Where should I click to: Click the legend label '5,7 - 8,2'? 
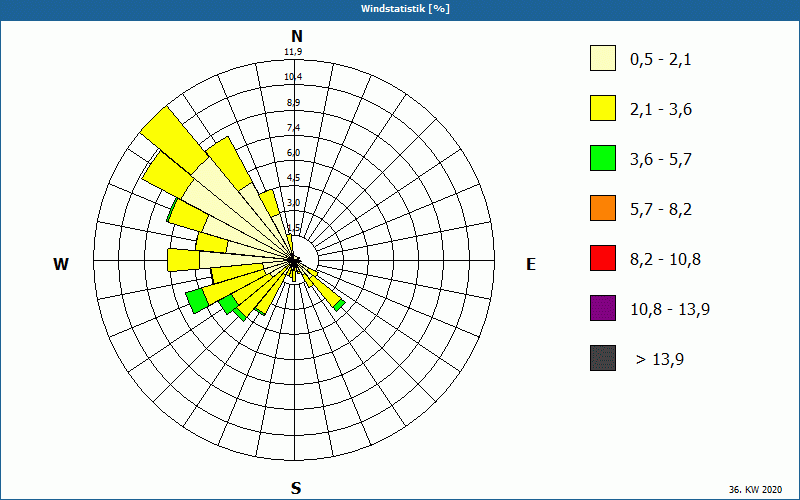tap(661, 210)
